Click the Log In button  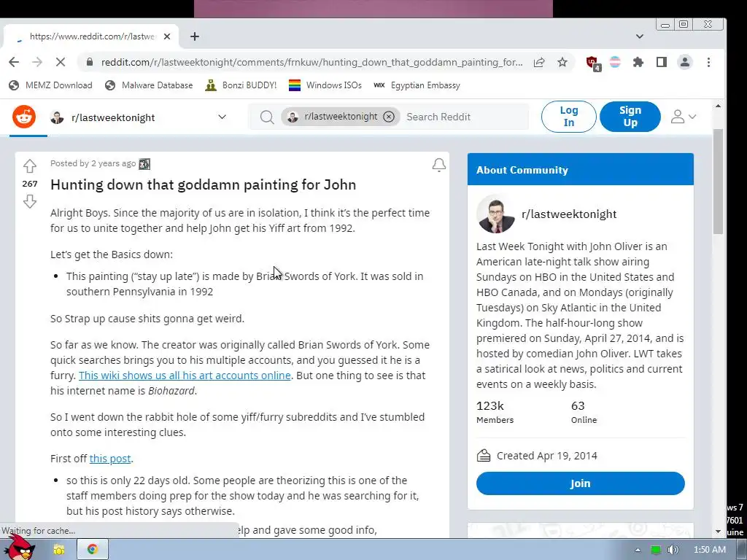click(569, 116)
